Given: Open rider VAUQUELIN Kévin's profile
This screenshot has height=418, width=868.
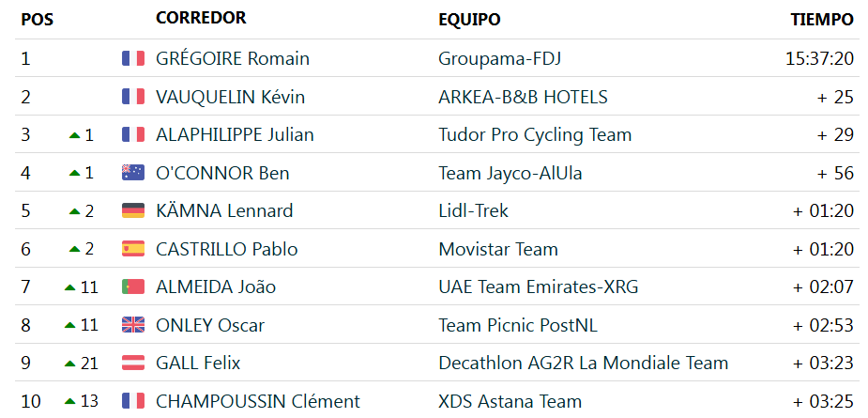Looking at the screenshot, I should point(230,97).
